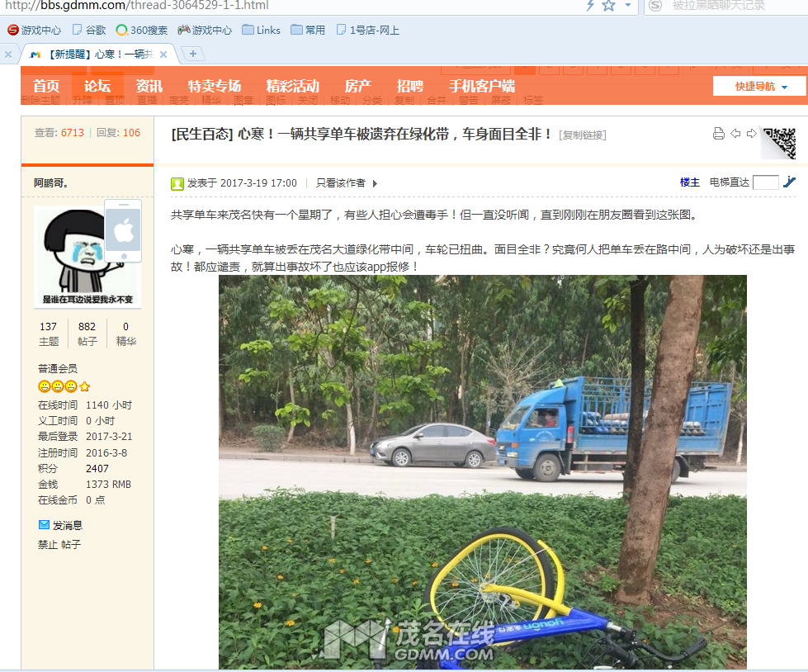Click the 禁止 帖子 moderation link

[59, 544]
